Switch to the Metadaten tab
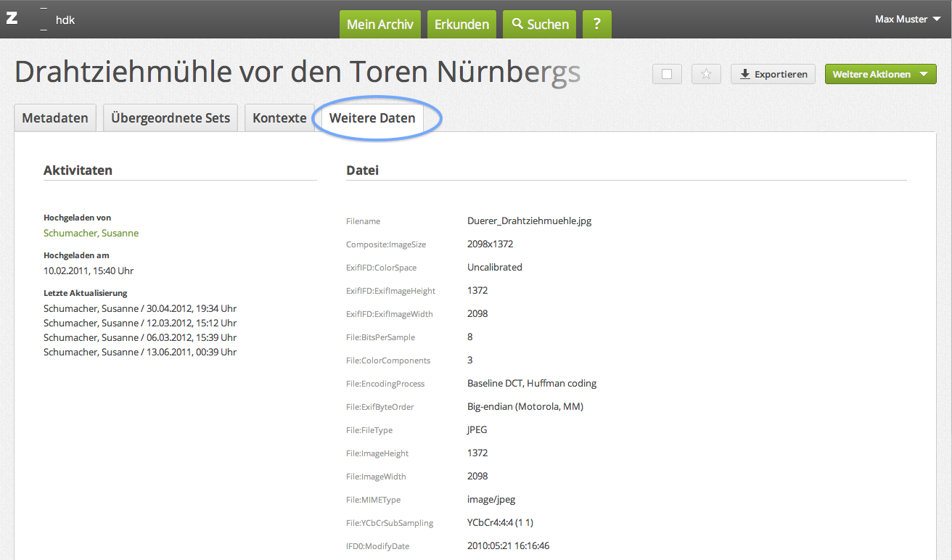Screen dimensions: 952x560 [55, 118]
